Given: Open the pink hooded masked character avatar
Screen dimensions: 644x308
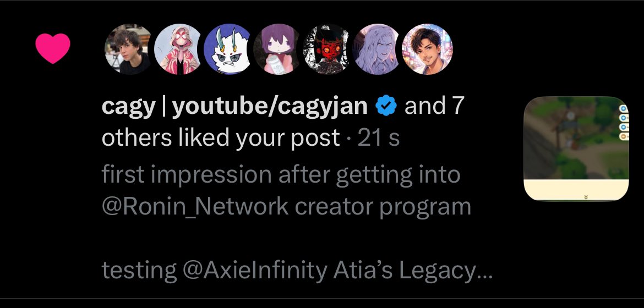Looking at the screenshot, I should point(178,49).
